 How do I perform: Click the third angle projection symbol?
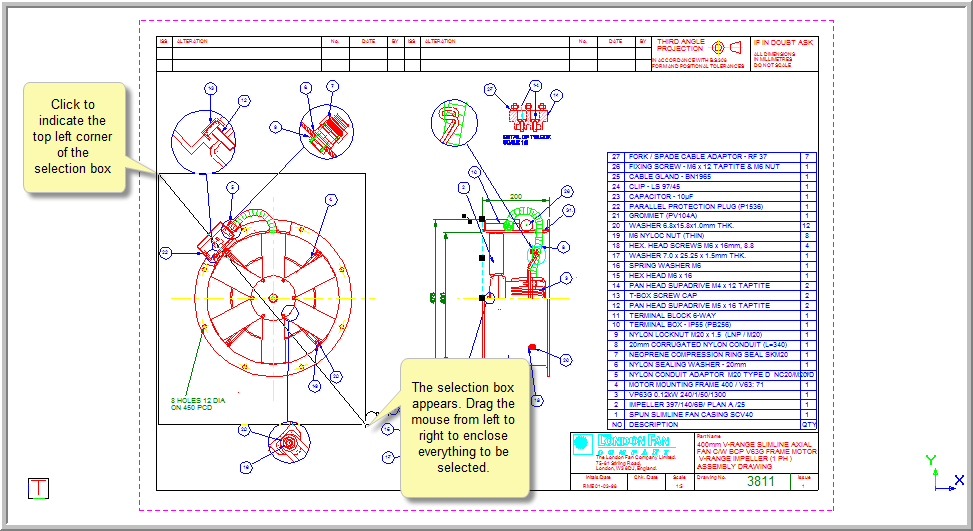(x=726, y=47)
